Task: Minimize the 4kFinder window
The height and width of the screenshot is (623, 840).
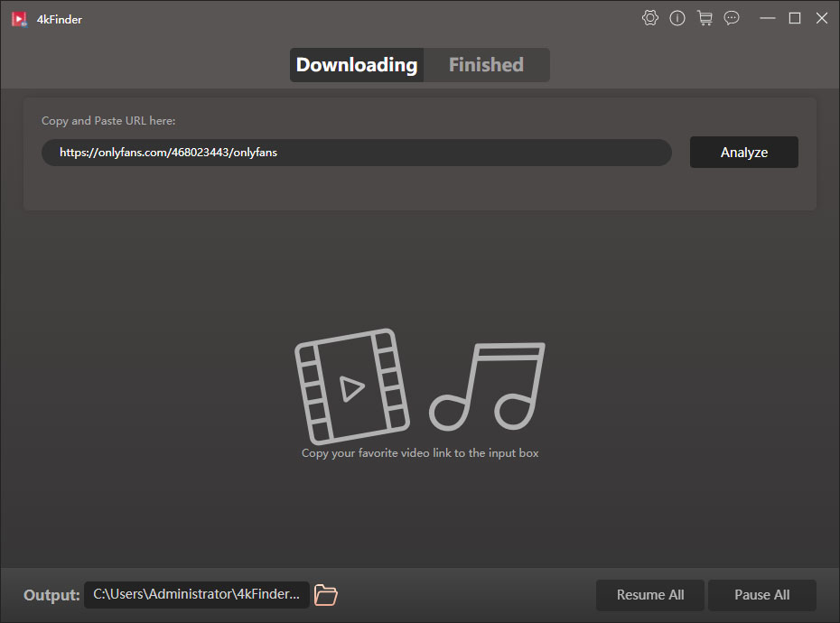Action: [768, 18]
